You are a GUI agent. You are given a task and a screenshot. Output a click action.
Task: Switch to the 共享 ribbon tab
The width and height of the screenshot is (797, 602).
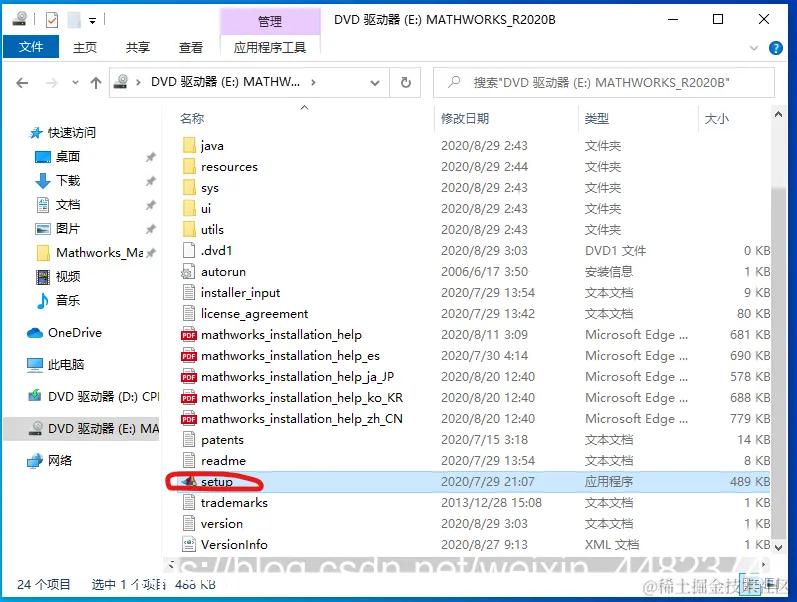pos(138,47)
